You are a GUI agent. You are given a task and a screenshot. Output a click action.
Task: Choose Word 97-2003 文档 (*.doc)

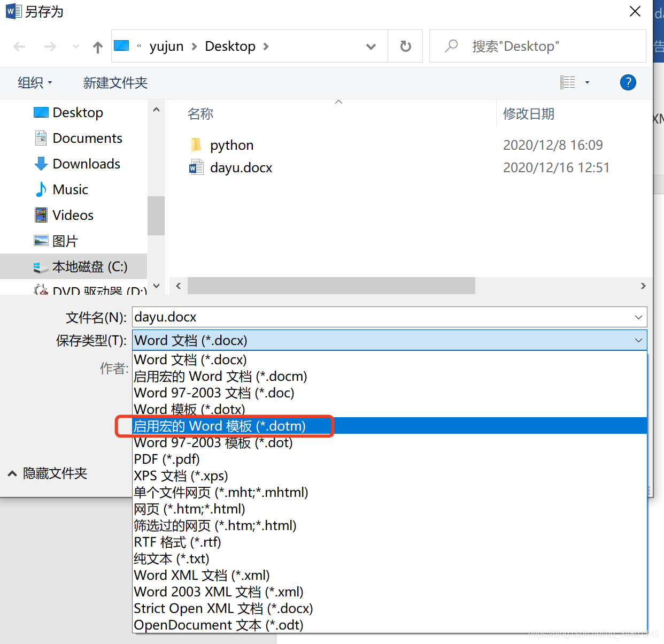click(390, 393)
